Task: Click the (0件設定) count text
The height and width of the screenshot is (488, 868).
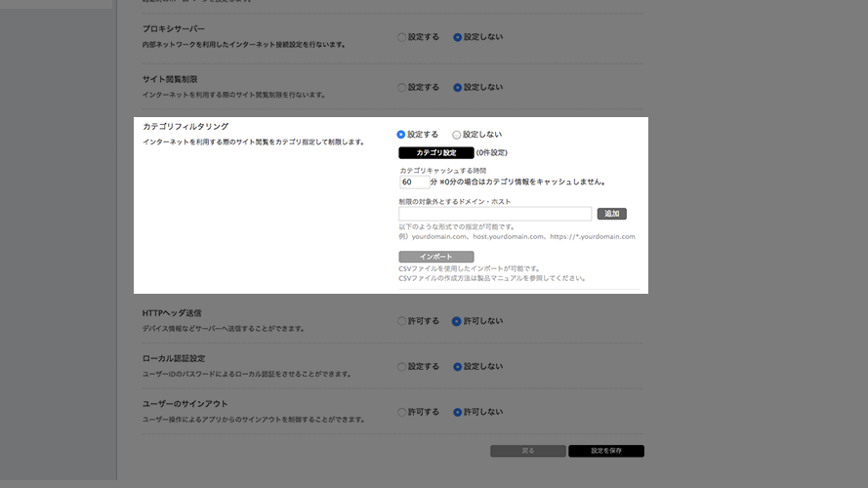Action: point(491,152)
